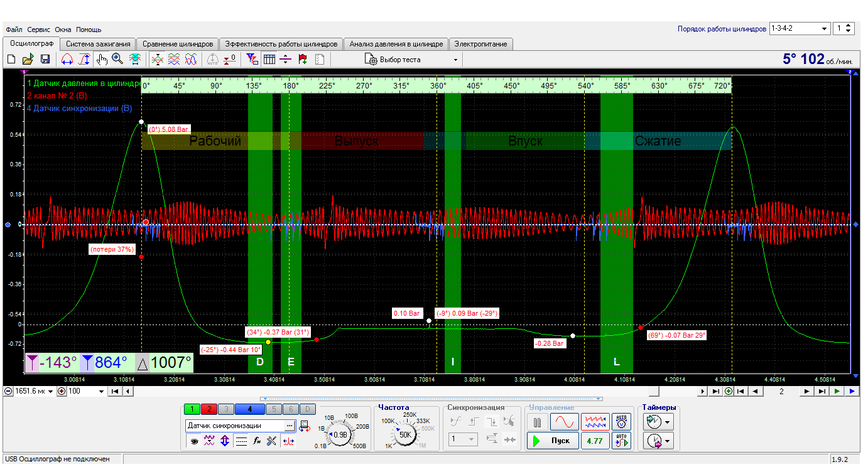Open the checklist report icon
This screenshot has height=467, width=868.
(319, 60)
